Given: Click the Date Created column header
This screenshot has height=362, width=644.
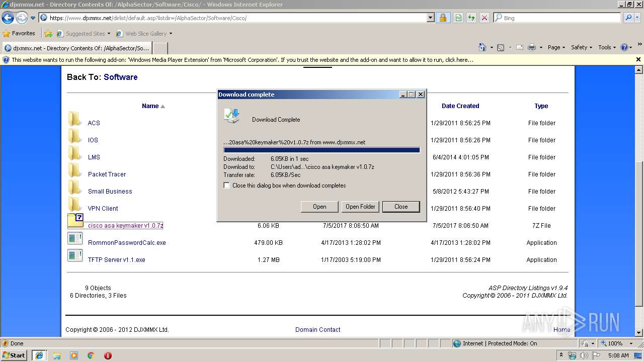Looking at the screenshot, I should pyautogui.click(x=460, y=106).
